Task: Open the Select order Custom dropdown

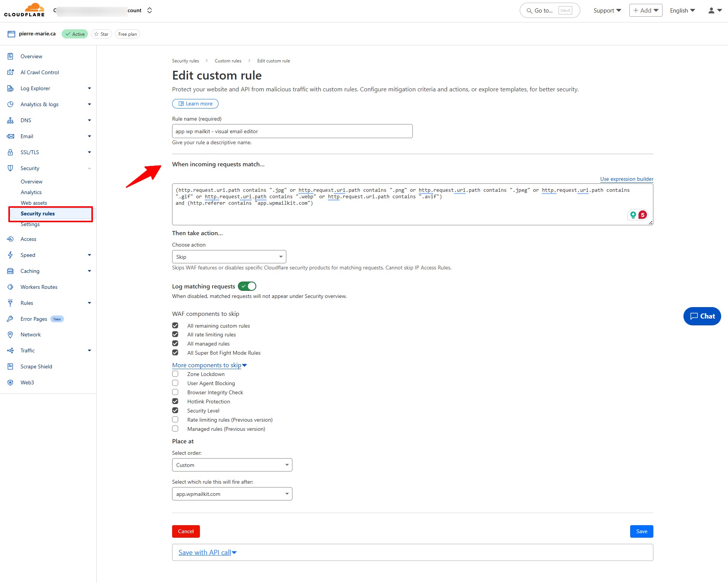Action: 232,465
